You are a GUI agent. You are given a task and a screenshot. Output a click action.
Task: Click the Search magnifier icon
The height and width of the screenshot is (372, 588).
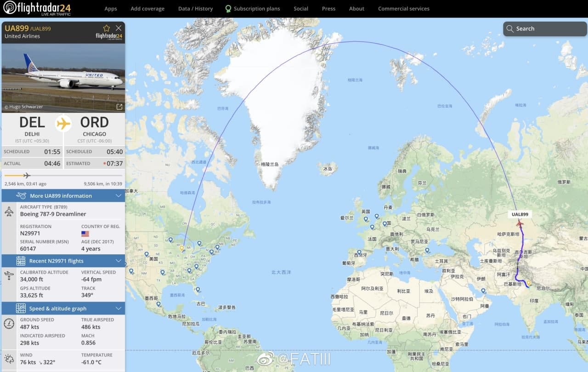[x=510, y=29]
